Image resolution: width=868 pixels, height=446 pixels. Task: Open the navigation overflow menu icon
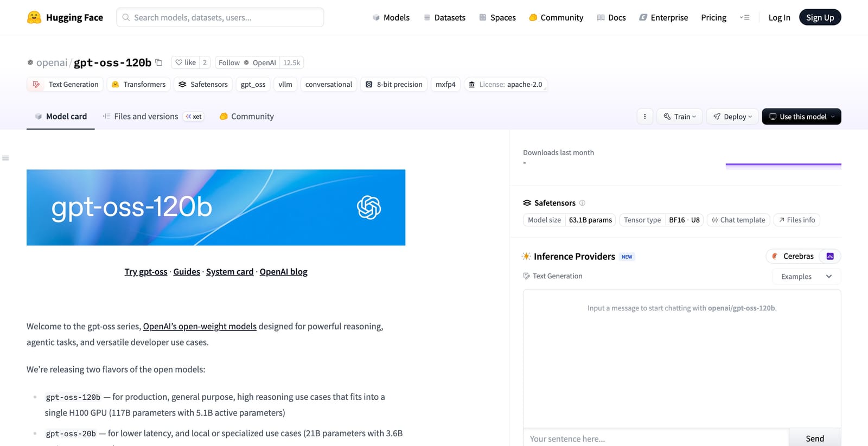(744, 17)
